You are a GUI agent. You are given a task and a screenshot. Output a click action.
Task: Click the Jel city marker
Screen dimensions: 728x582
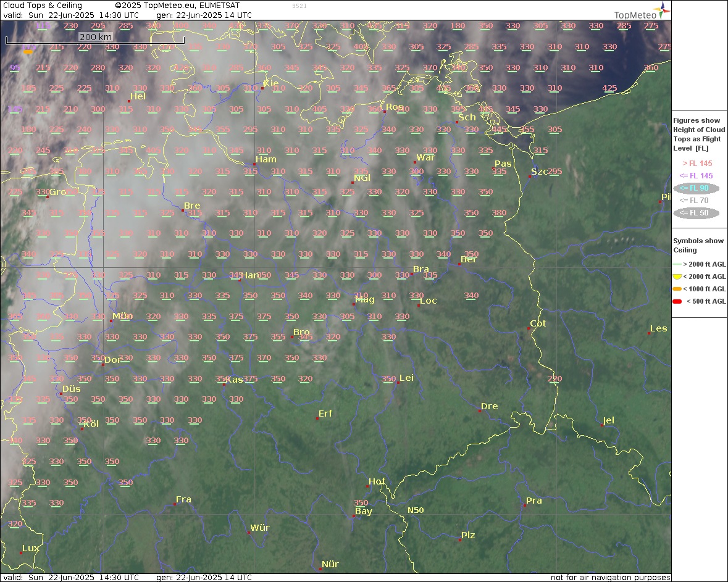click(602, 425)
